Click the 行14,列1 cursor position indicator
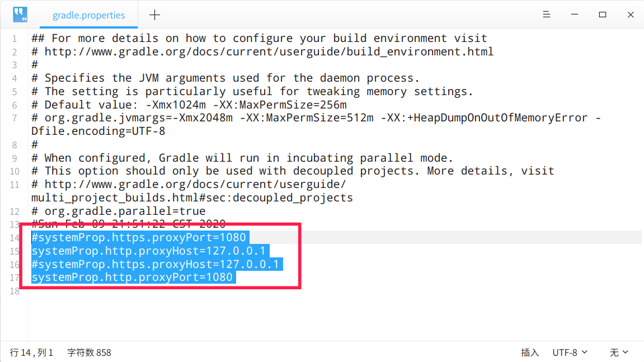The width and height of the screenshot is (644, 362). [31, 352]
